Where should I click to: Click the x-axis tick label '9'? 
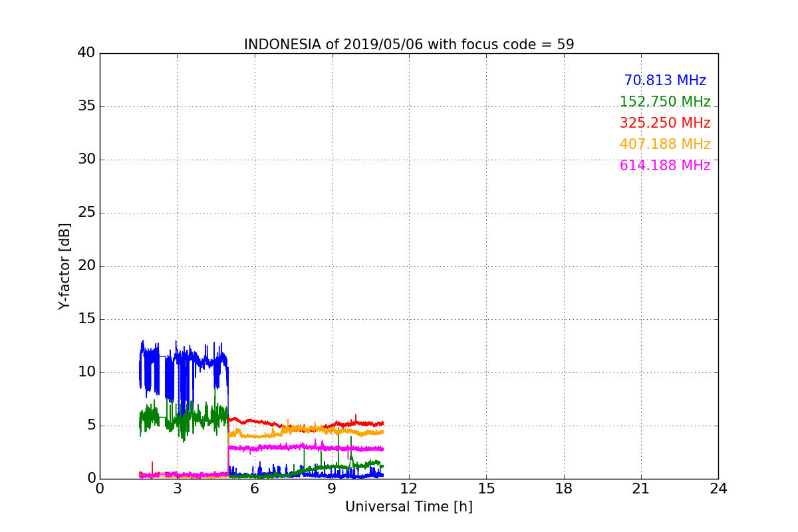pos(332,489)
